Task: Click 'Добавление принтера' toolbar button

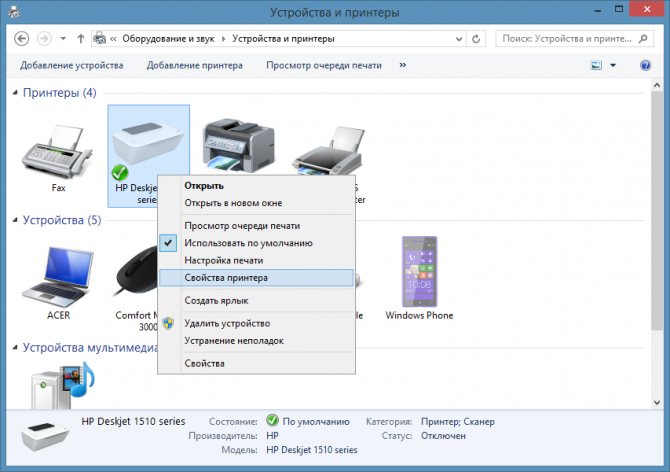Action: (x=195, y=65)
